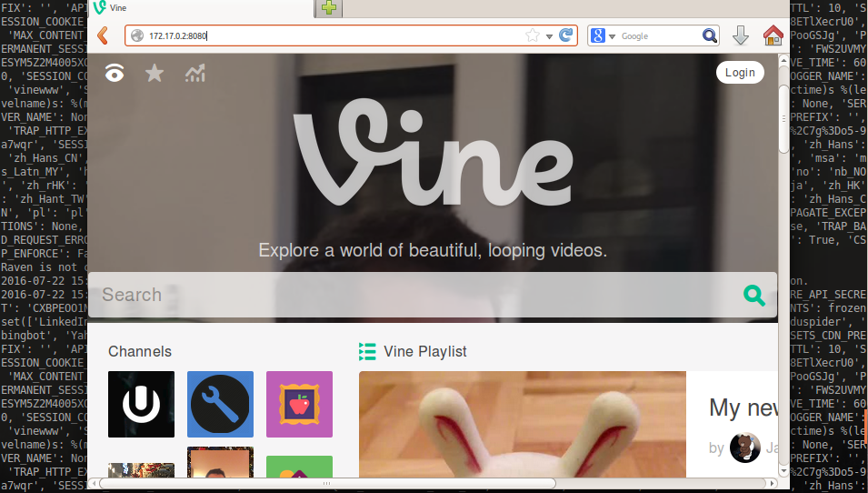
Task: Open the black U-shaped logo channel
Action: point(141,404)
